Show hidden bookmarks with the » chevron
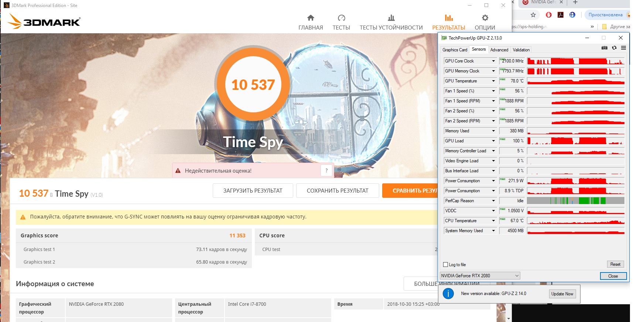Image resolution: width=644 pixels, height=322 pixels. click(592, 27)
